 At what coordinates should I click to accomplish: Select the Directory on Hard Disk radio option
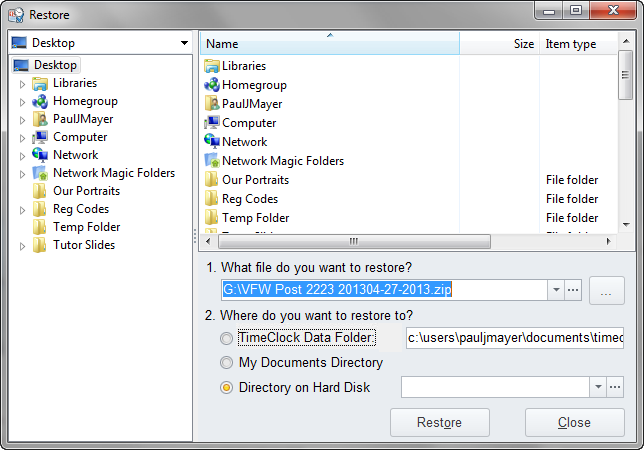[228, 387]
